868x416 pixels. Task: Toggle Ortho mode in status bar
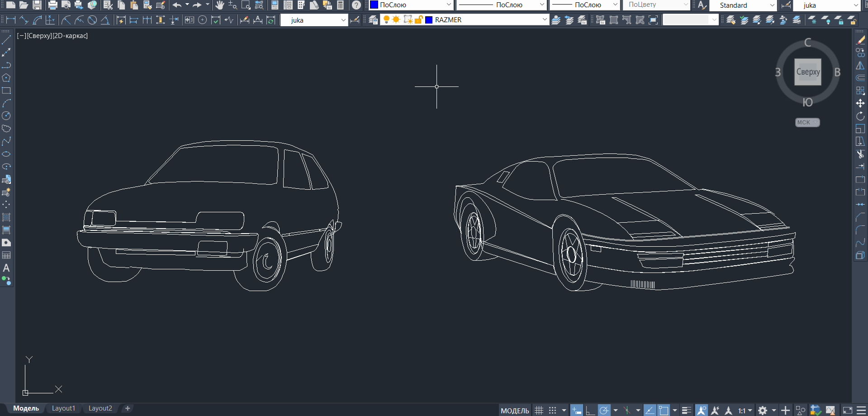[x=590, y=410]
